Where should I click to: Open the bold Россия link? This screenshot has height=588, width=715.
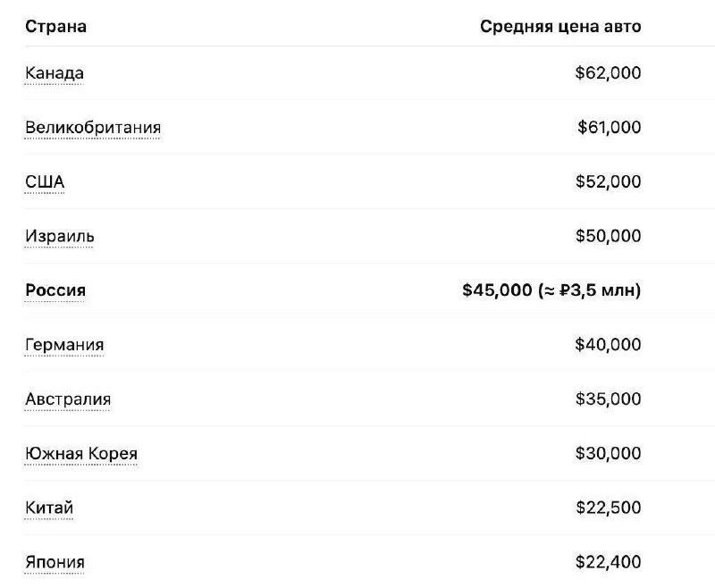[x=55, y=290]
